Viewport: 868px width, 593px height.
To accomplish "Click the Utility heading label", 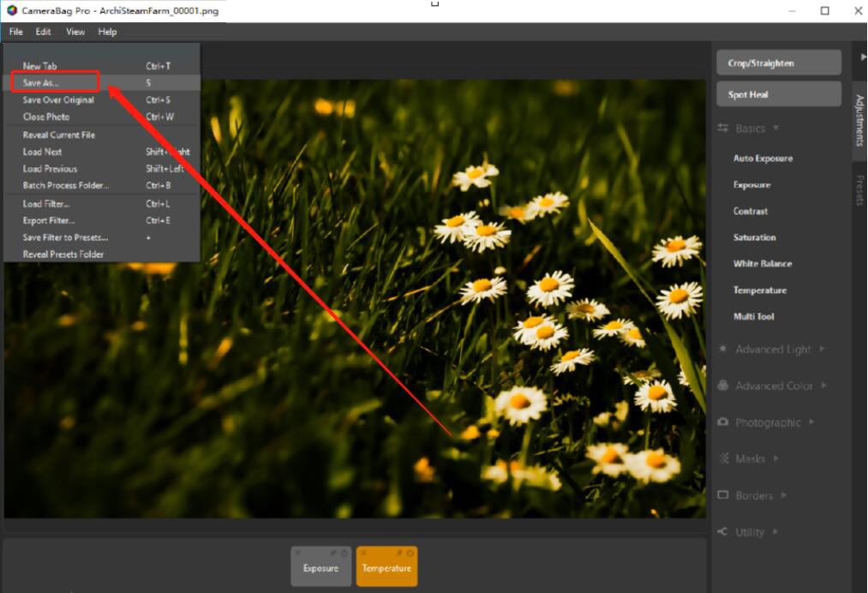I will 750,532.
